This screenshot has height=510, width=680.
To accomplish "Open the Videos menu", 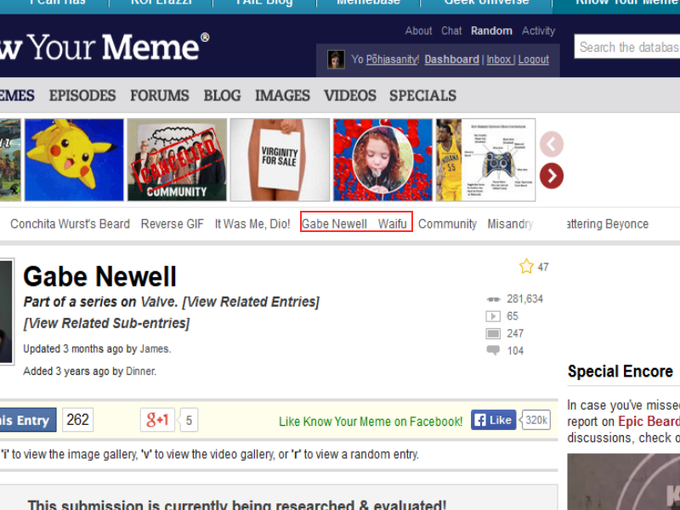I will 350,96.
